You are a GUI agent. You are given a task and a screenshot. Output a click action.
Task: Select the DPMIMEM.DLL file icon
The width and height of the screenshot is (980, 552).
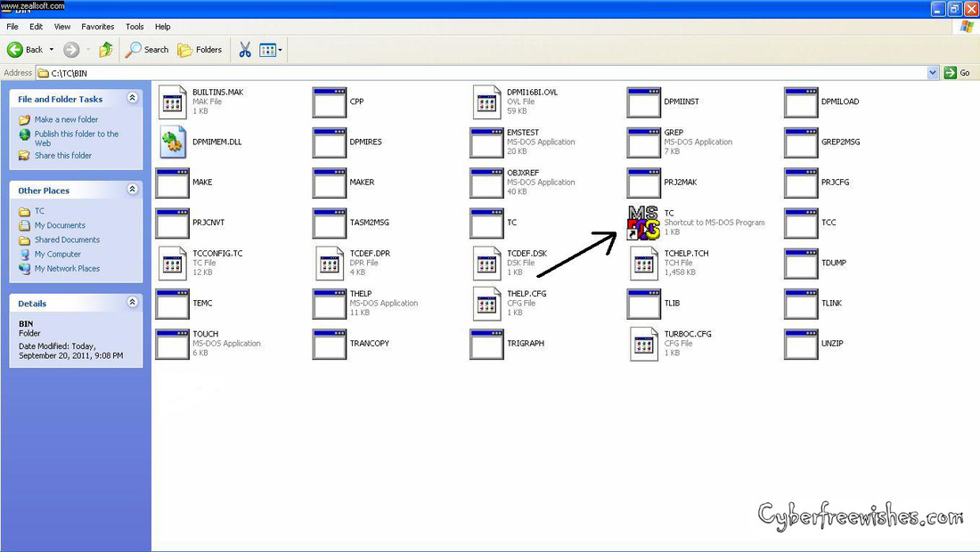click(x=172, y=142)
